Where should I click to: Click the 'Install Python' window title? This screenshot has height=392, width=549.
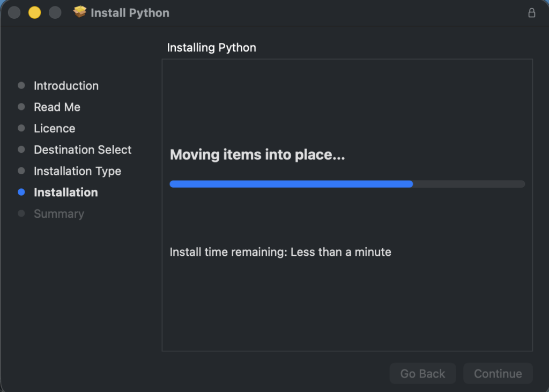[x=130, y=13]
